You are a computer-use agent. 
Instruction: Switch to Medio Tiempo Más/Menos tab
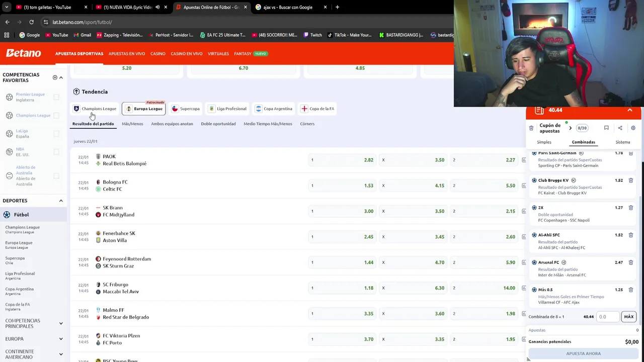(x=268, y=124)
